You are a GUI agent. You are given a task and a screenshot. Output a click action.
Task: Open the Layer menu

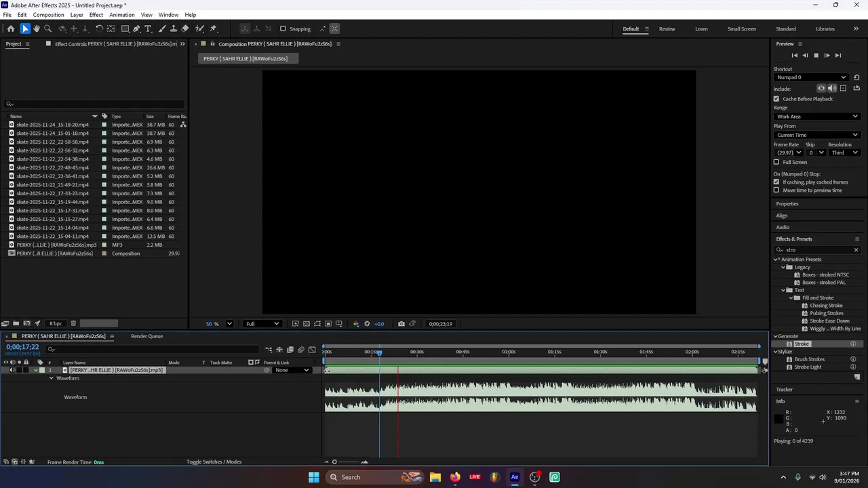tap(77, 15)
